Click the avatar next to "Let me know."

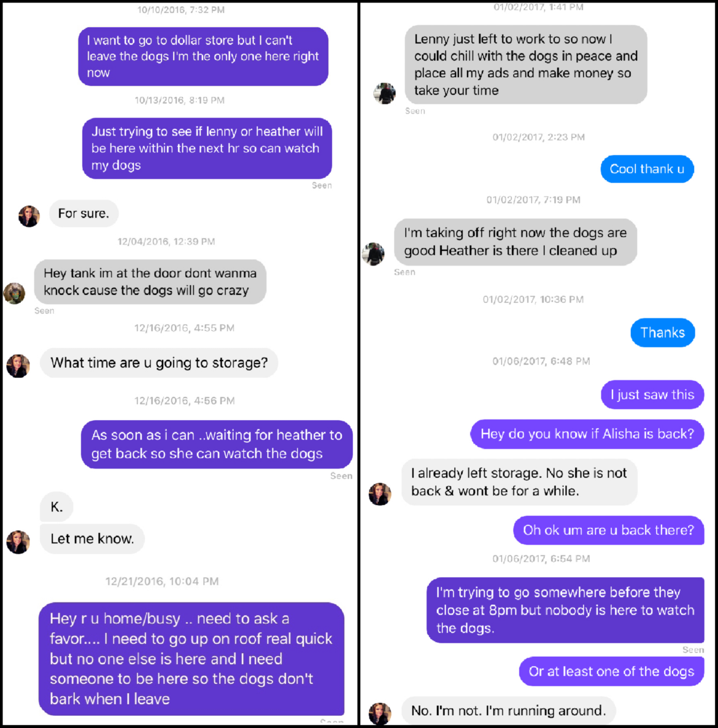[x=18, y=542]
